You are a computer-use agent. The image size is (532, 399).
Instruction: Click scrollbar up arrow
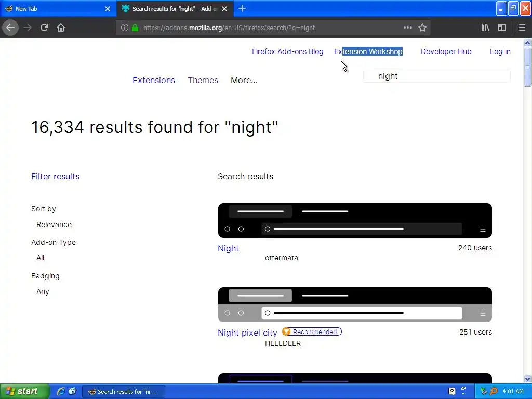pos(527,43)
